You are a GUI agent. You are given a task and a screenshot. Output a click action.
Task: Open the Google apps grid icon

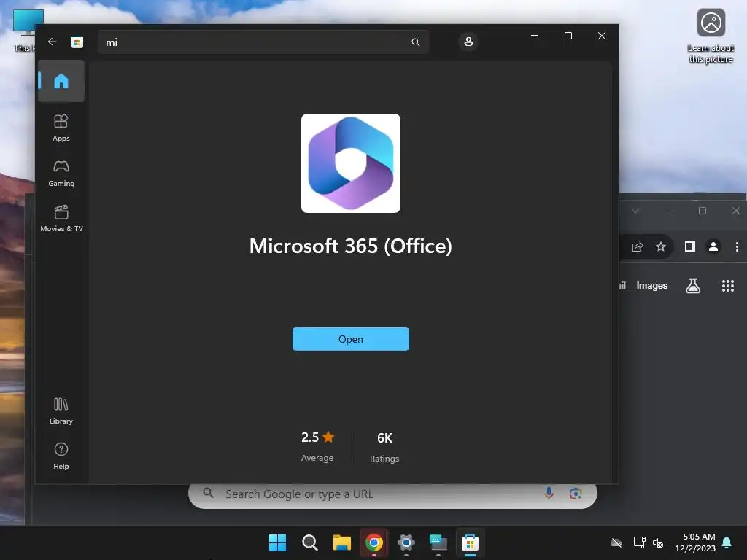click(727, 286)
